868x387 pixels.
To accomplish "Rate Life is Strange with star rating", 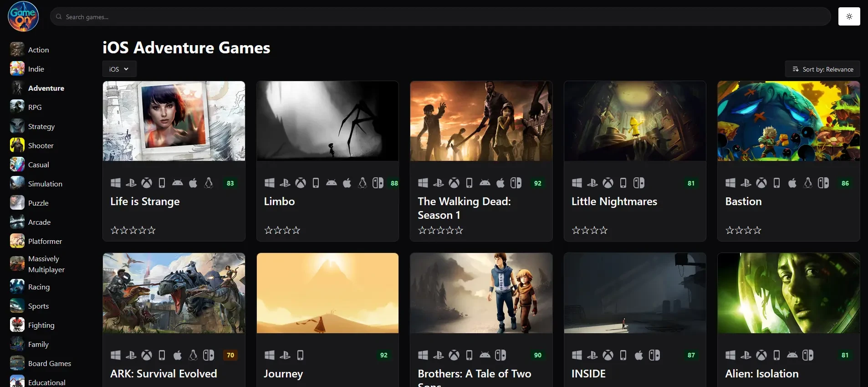I will coord(133,231).
